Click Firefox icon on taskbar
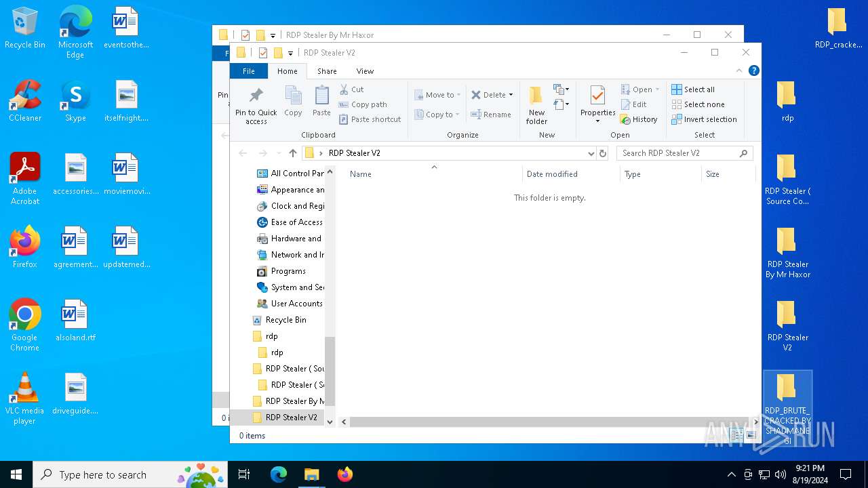The width and height of the screenshot is (868, 488). tap(344, 474)
